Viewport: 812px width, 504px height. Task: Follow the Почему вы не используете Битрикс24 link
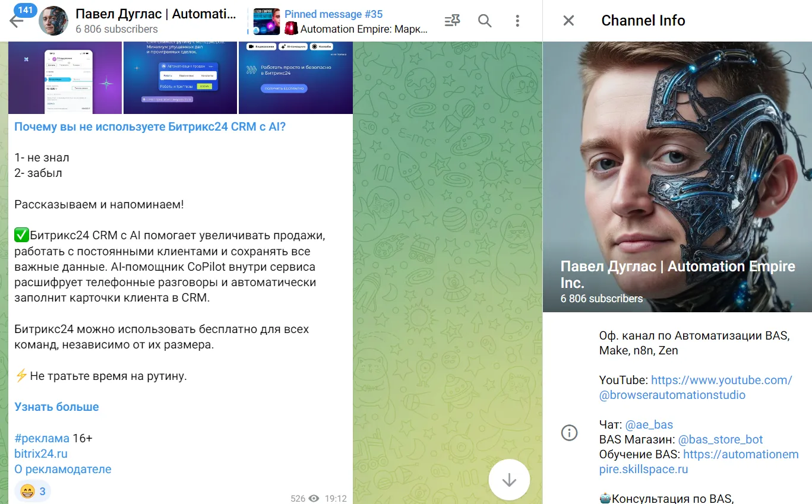150,126
